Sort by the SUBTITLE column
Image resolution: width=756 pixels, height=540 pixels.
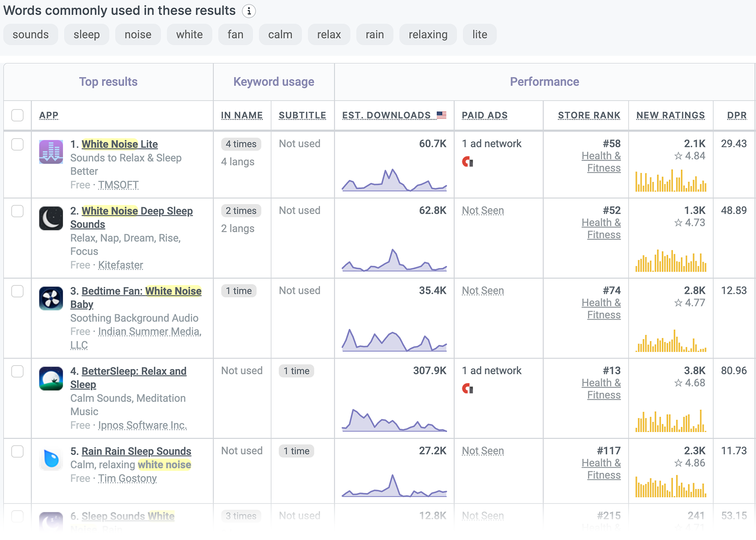click(302, 115)
